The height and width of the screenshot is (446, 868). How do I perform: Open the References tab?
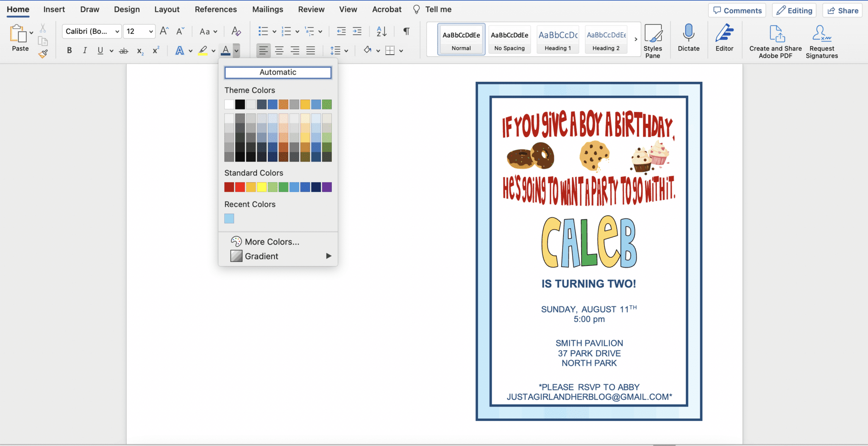216,9
